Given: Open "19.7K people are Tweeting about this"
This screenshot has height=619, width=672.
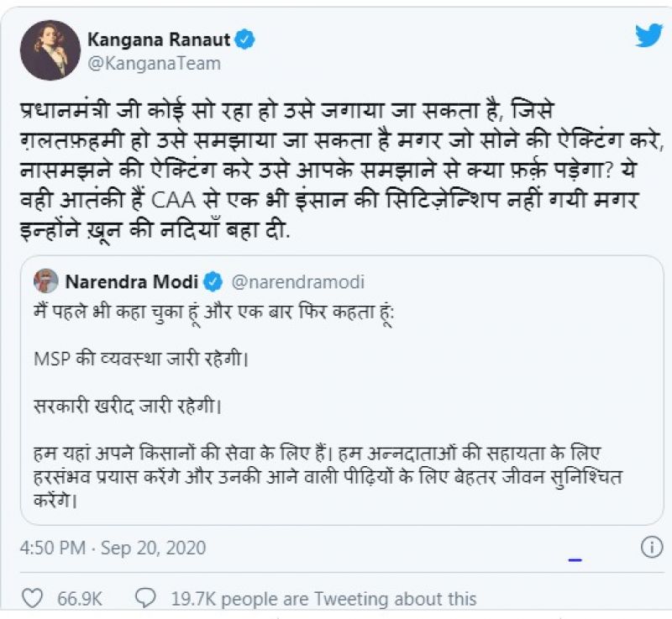Looking at the screenshot, I should 323,599.
